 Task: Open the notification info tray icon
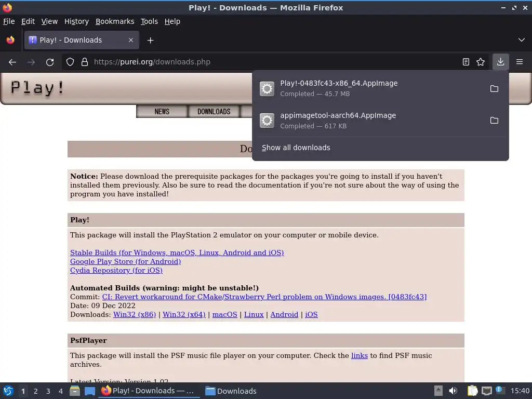coord(499,390)
